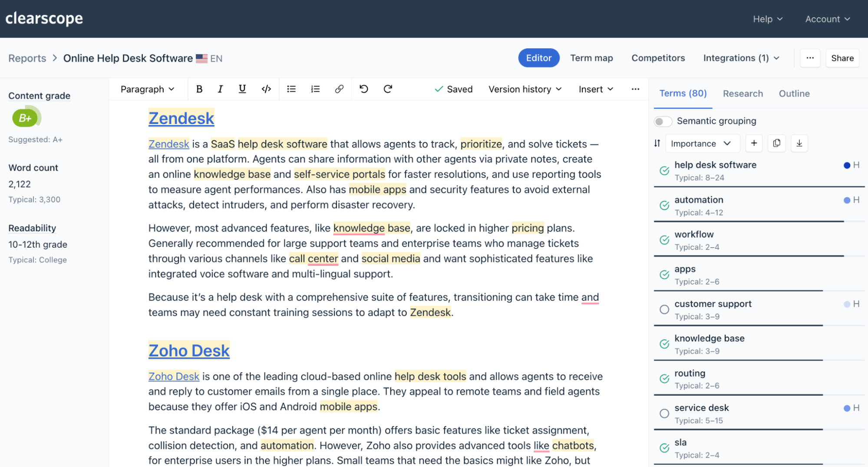Open the Zendesk heading link
This screenshot has width=868, height=467.
(x=181, y=118)
